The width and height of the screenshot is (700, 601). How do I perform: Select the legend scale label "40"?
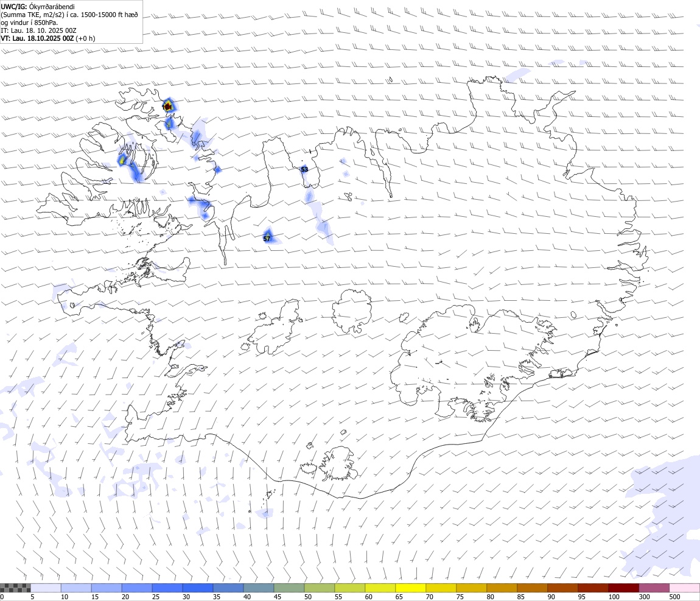(x=247, y=597)
